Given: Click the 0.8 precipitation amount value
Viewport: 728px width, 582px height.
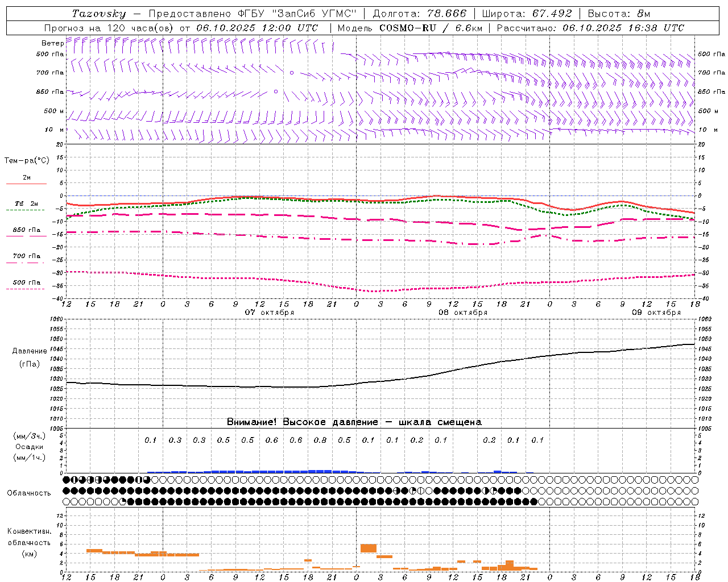Looking at the screenshot, I should pos(320,440).
